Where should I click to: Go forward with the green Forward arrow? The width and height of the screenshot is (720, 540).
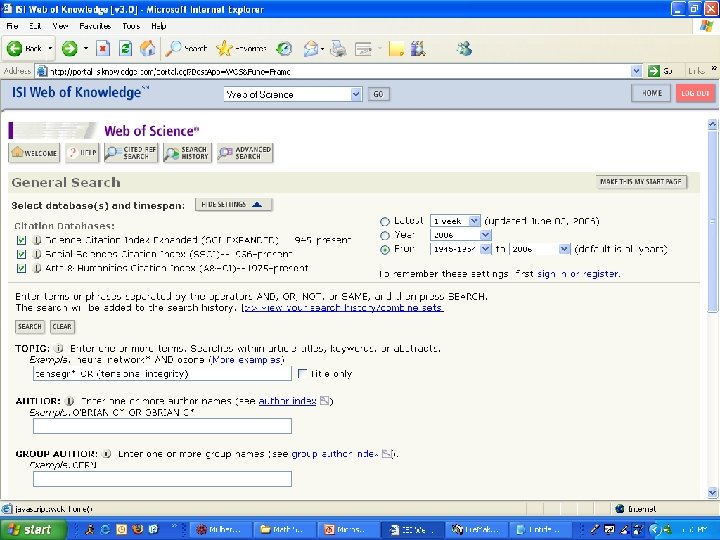[70, 48]
